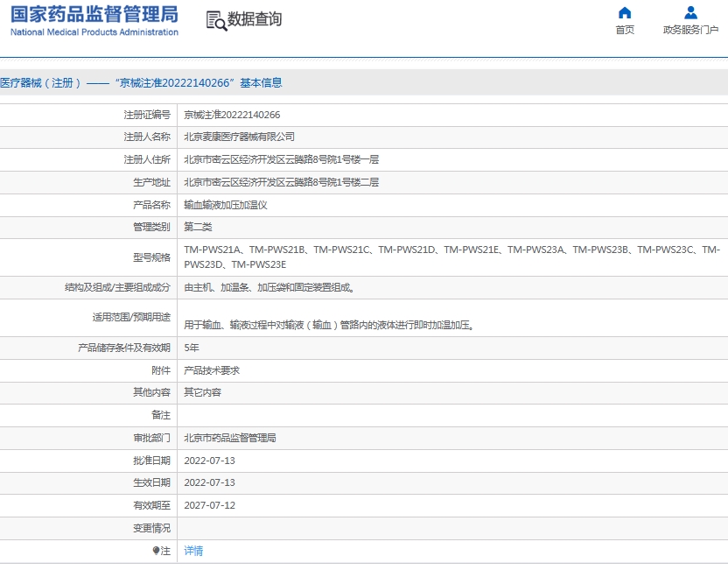Click 其它内容 value text
Viewport: 728px width, 570px height.
pyautogui.click(x=202, y=392)
